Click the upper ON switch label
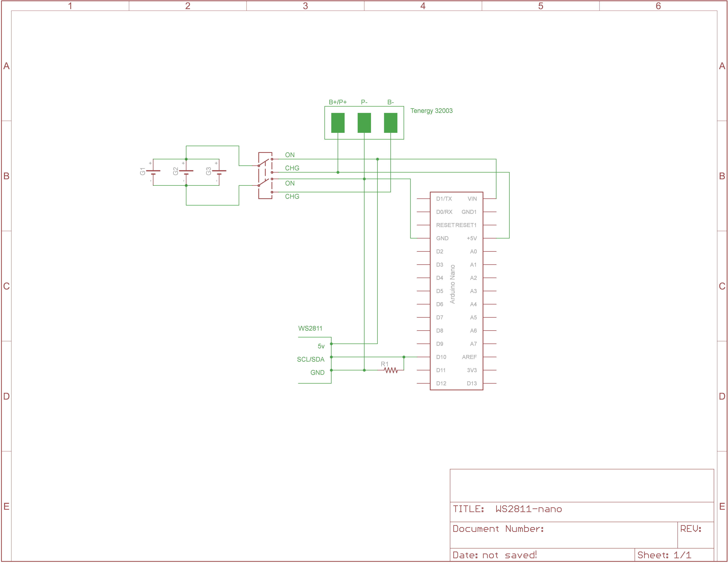 (290, 155)
